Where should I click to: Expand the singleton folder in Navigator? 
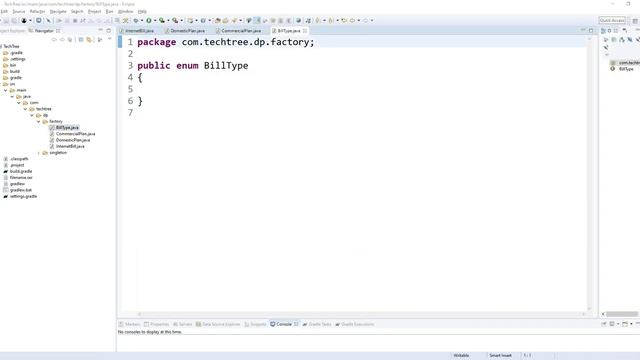39,153
